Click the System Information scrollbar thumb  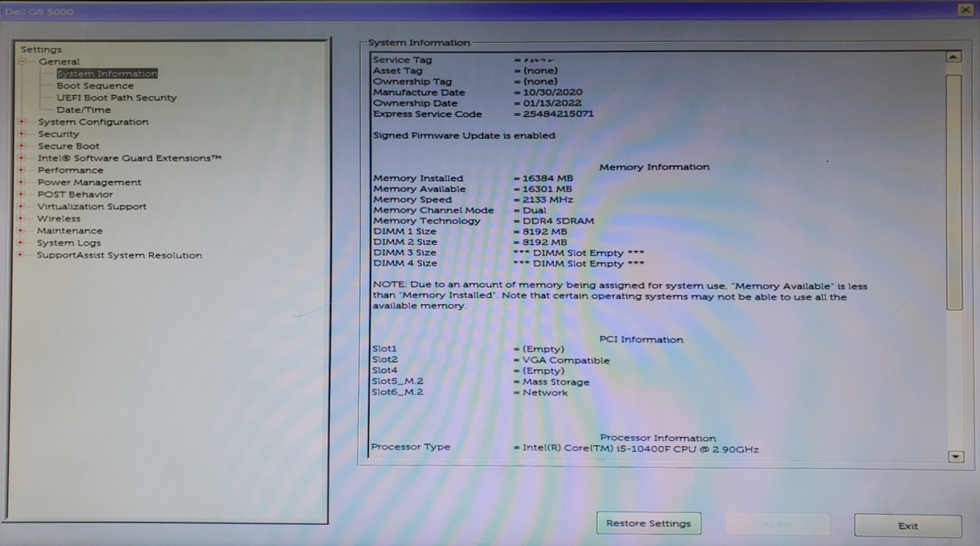click(954, 192)
